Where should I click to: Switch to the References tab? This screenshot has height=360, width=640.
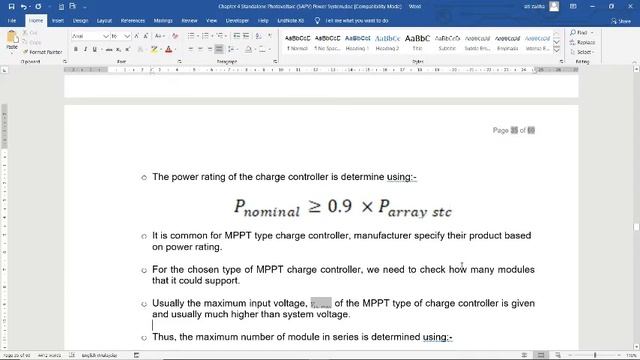pos(133,20)
